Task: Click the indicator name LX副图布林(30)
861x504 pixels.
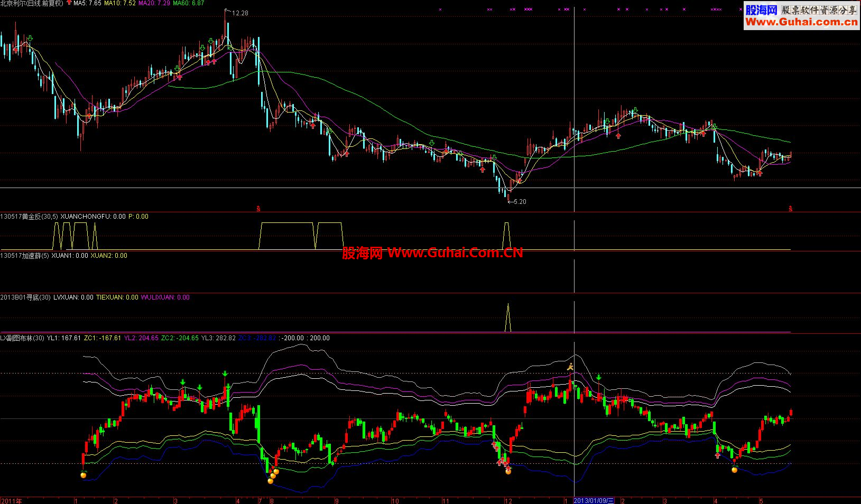Action: (22, 338)
